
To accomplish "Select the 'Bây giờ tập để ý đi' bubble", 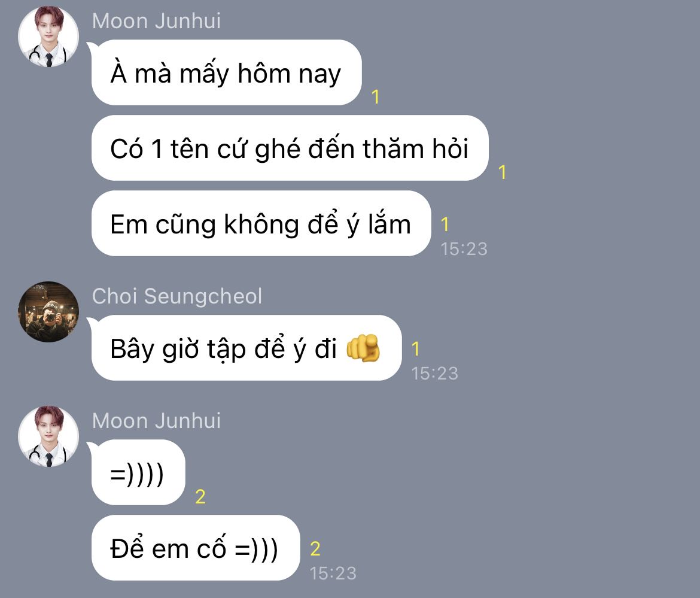I will pos(246,348).
